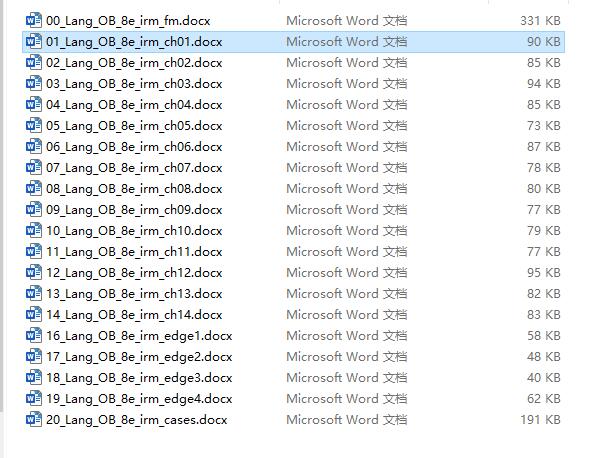The image size is (616, 458).
Task: Select file name 13_Lang_OB_8e_irm_ch13.docx
Action: tap(134, 294)
